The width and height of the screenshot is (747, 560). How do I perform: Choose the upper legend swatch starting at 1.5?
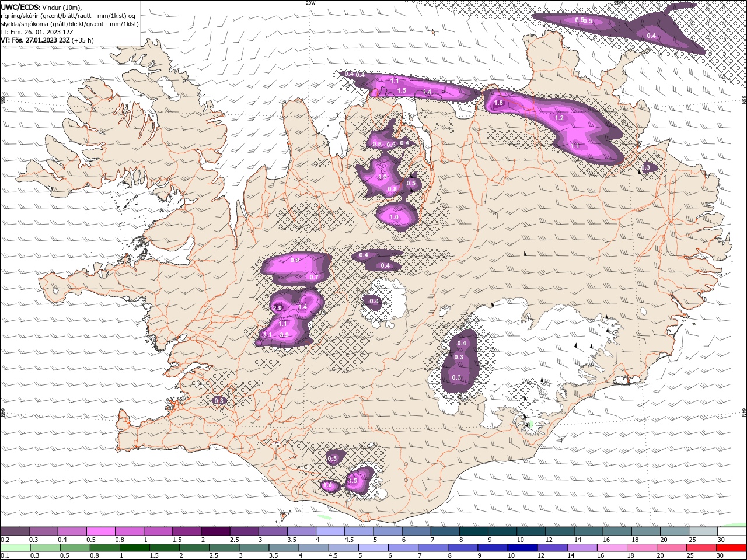coord(187,531)
